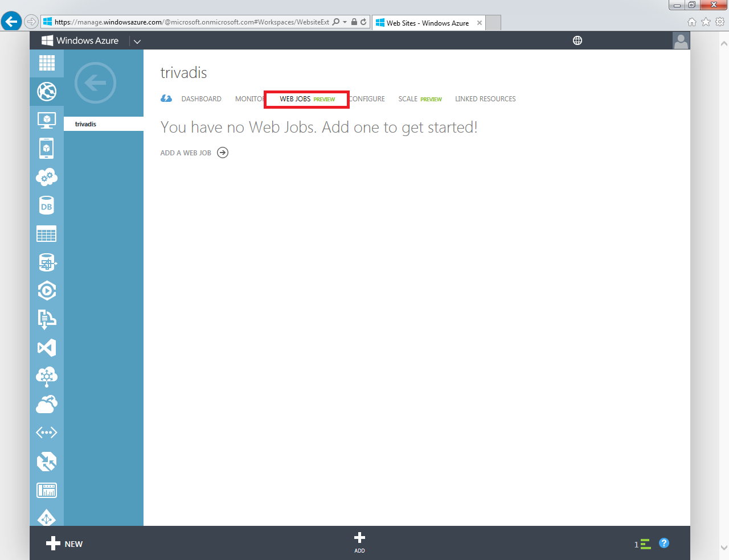
Task: Click the browser home icon
Action: 692,22
